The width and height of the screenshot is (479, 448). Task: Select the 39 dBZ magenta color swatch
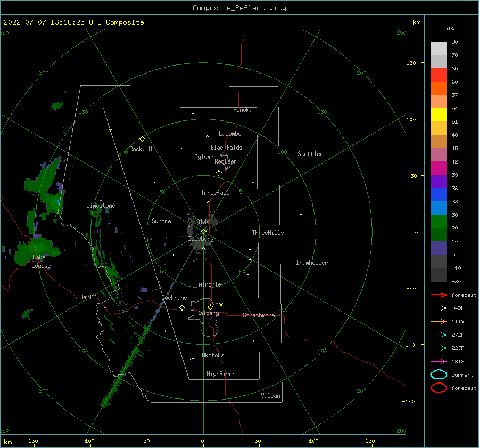[x=439, y=168]
